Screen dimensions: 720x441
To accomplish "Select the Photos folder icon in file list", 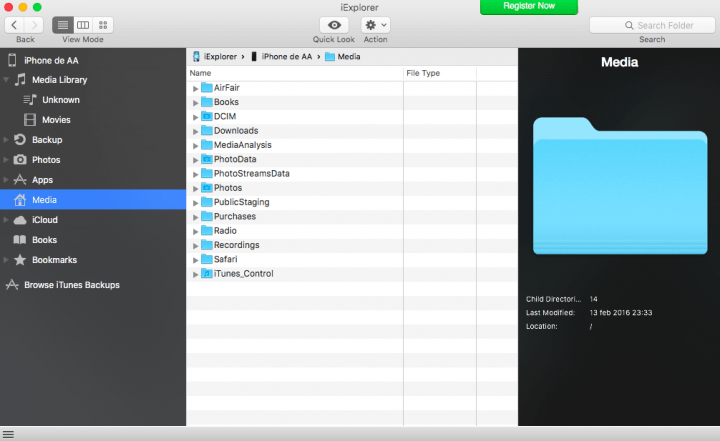I will click(207, 187).
